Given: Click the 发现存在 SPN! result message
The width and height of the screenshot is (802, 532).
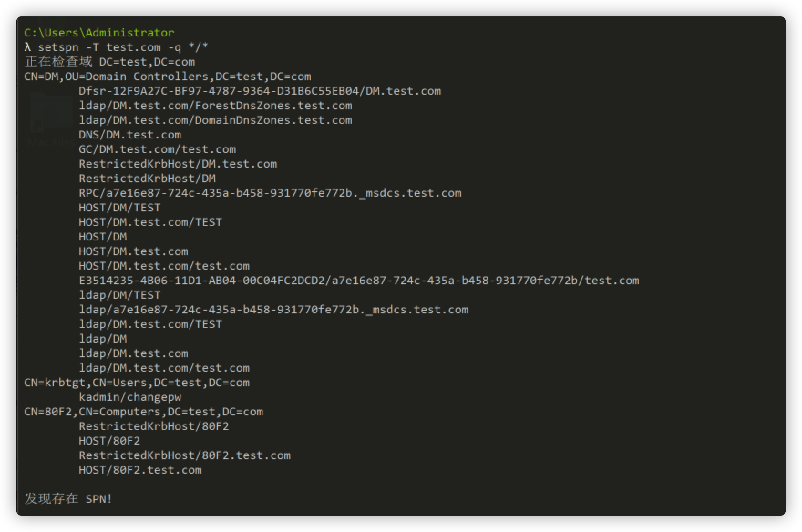Looking at the screenshot, I should (68, 499).
